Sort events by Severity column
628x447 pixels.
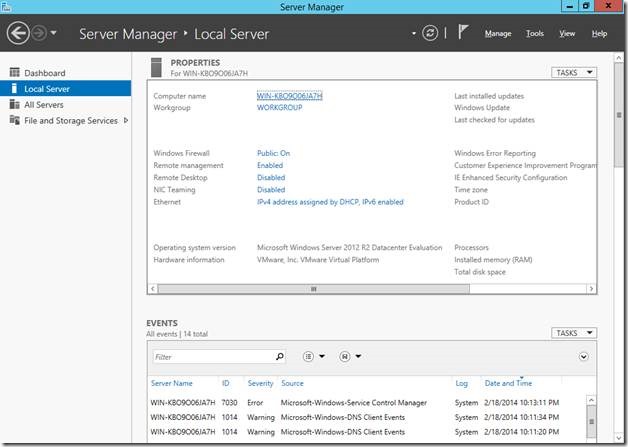[x=260, y=383]
